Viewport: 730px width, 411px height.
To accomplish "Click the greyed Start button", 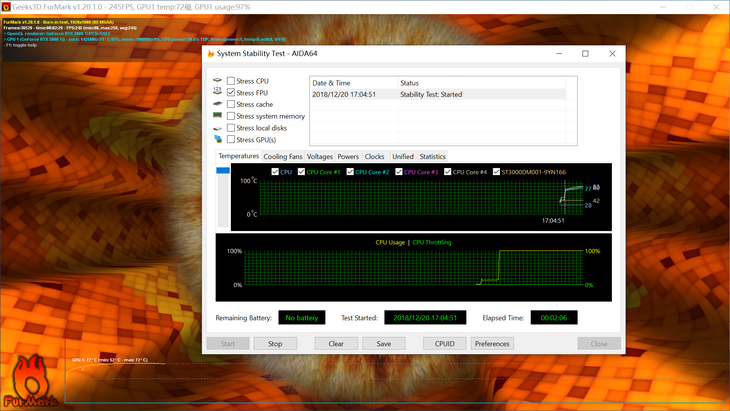I will click(228, 344).
